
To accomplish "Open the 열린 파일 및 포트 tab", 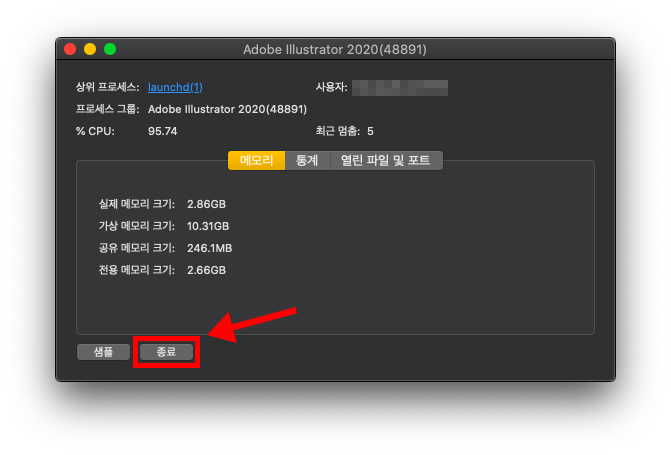I will click(386, 161).
